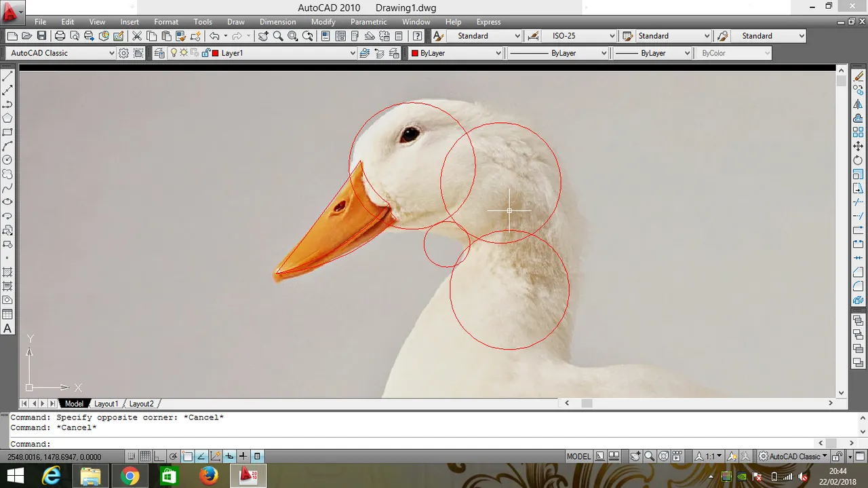Screen dimensions: 868x488
Task: Open the table style Standard dropdown
Action: tap(674, 36)
